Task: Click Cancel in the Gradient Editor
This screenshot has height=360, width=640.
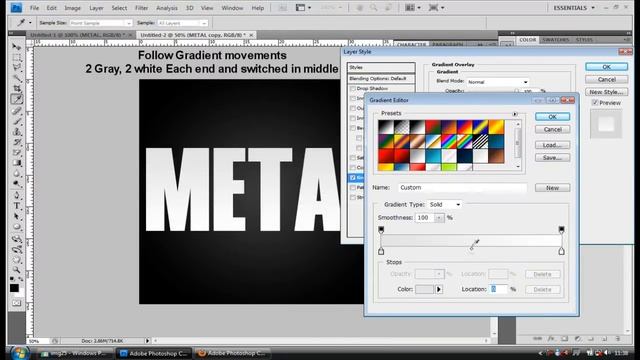Action: click(552, 129)
